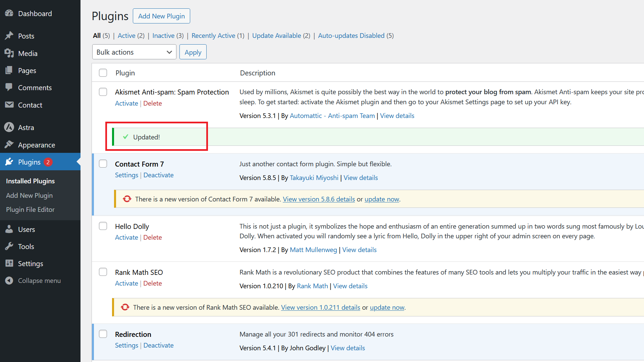Click the Comments bubble icon
This screenshot has width=644, height=362.
coord(9,87)
